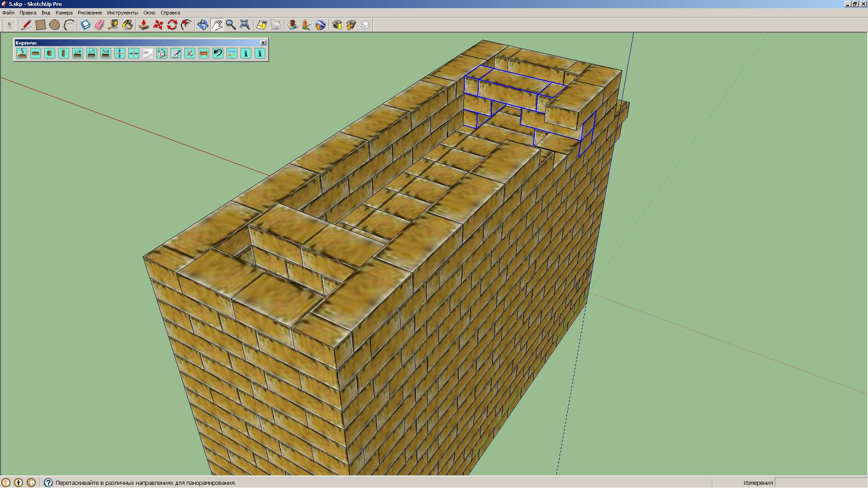Pick the Circle drawing tool
868x488 pixels.
55,25
